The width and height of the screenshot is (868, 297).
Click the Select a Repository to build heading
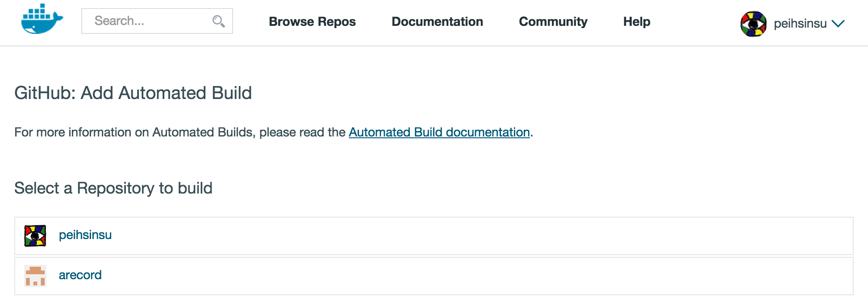(113, 188)
